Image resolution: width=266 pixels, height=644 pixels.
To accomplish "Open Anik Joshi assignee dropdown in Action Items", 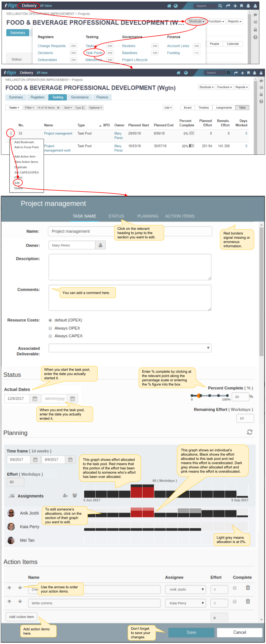I will coord(185,589).
